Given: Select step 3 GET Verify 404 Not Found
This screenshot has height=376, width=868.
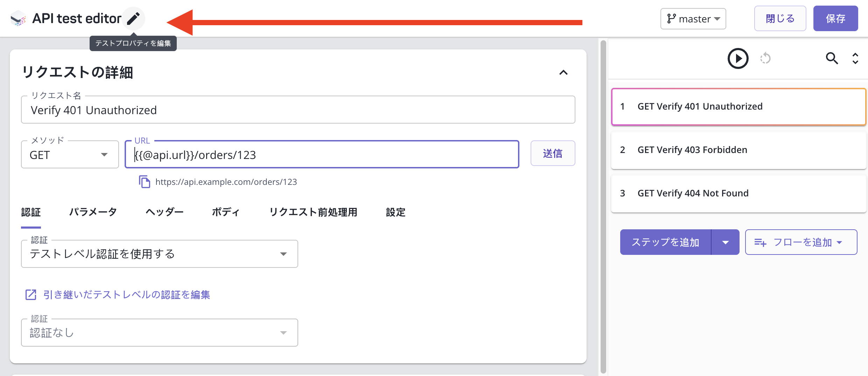Looking at the screenshot, I should (x=738, y=193).
